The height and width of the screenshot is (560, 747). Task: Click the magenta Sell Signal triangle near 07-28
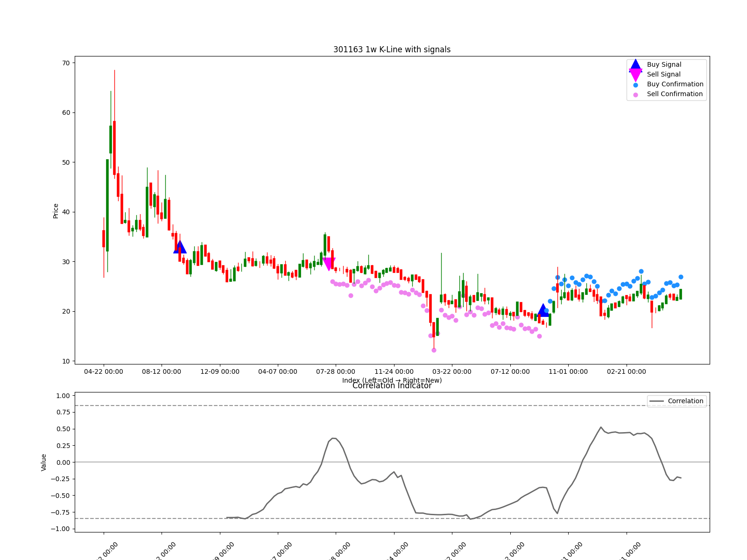(x=329, y=264)
